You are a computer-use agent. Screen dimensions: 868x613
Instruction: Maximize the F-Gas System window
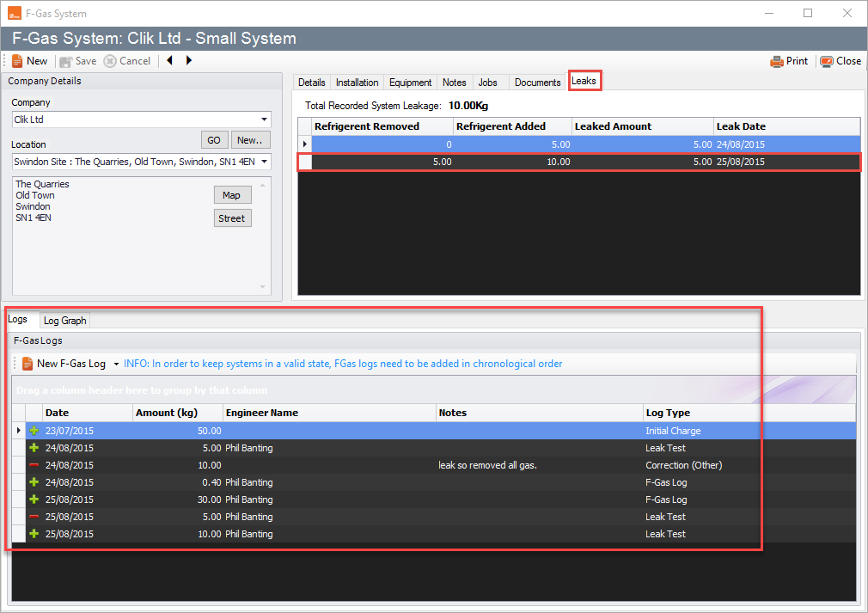coord(808,13)
